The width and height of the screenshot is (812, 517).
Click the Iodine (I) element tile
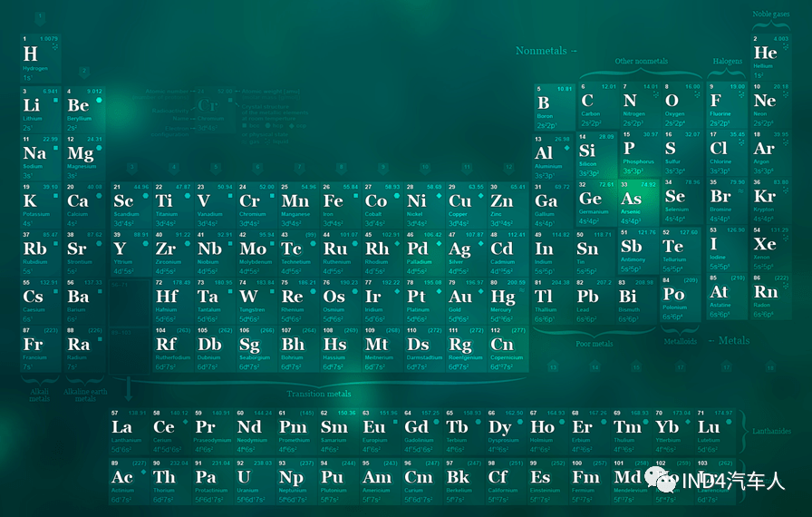(x=727, y=249)
